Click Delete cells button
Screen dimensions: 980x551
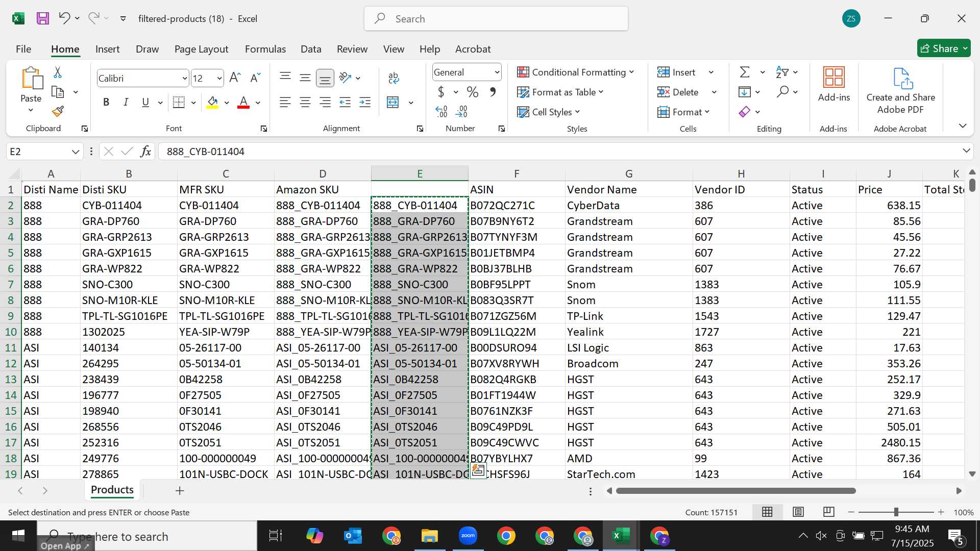click(x=678, y=92)
